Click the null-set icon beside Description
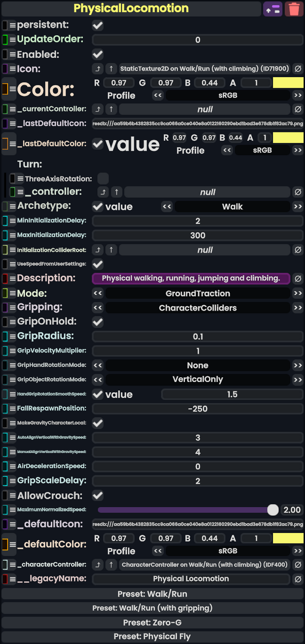This screenshot has height=644, width=305. pos(299,278)
